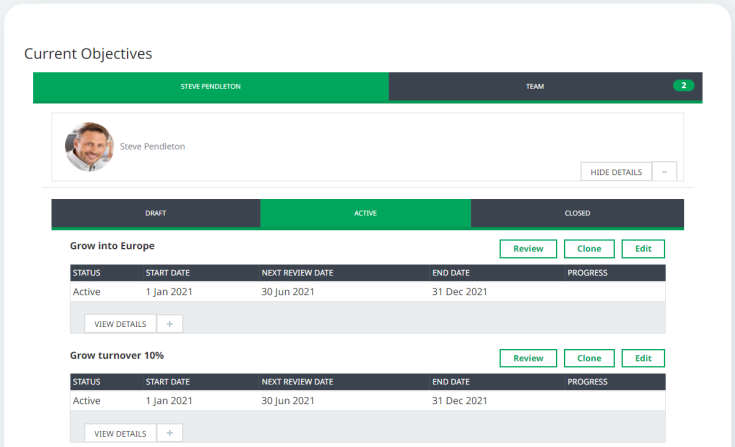View details for Grow into Europe
Image resolution: width=735 pixels, height=447 pixels.
point(120,324)
